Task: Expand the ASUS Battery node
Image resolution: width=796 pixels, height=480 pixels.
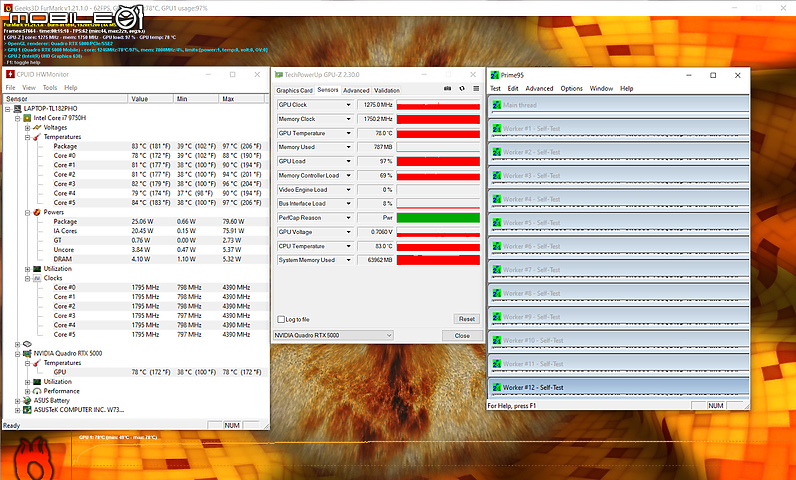Action: click(x=18, y=401)
